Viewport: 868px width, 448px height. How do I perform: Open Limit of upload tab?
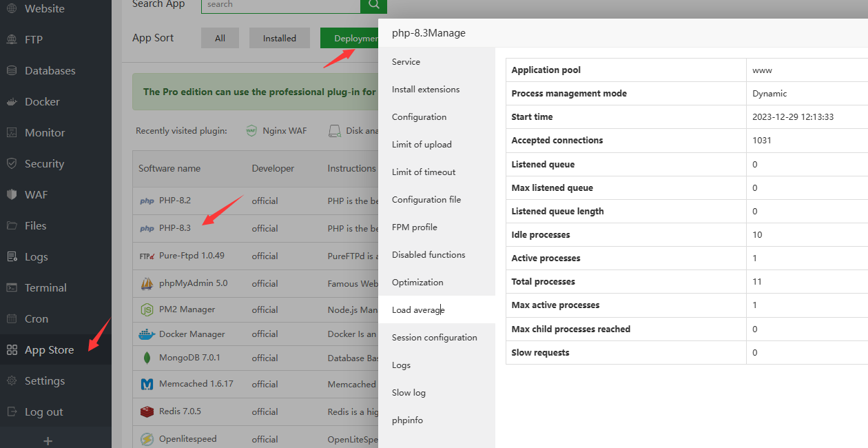coord(437,145)
